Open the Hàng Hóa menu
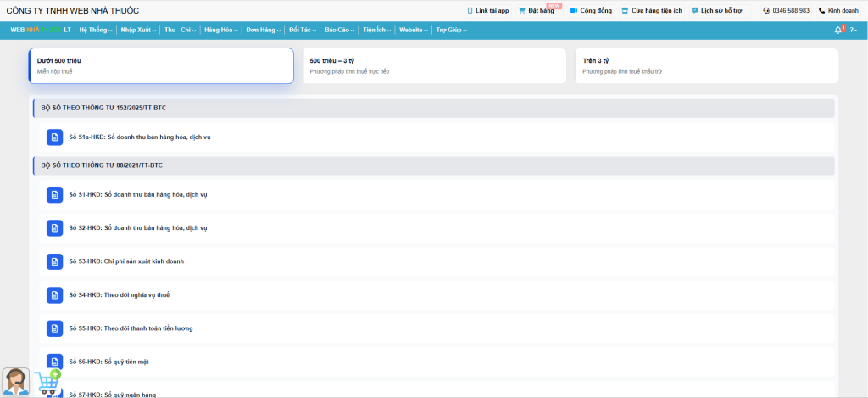 pyautogui.click(x=220, y=30)
